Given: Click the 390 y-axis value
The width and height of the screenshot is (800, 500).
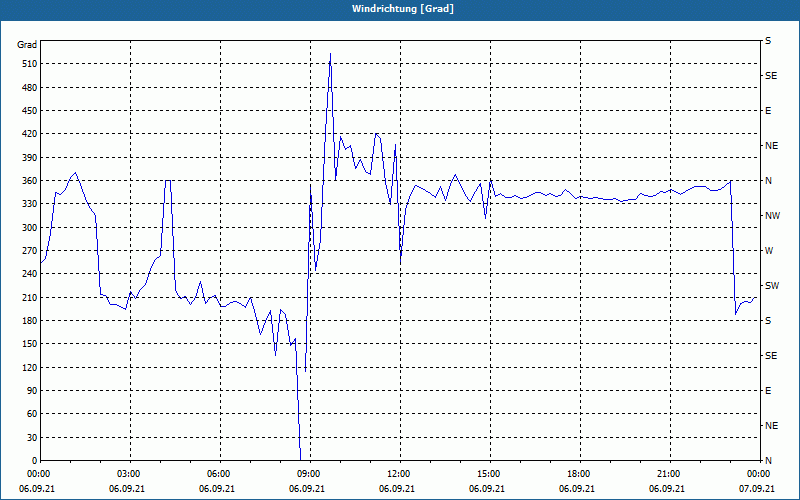Looking at the screenshot, I should (x=30, y=158).
